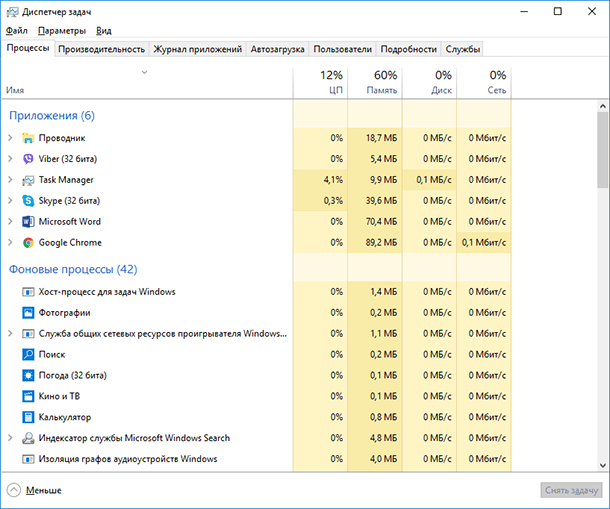
Task: Open the Параметры menu
Action: pos(62,30)
